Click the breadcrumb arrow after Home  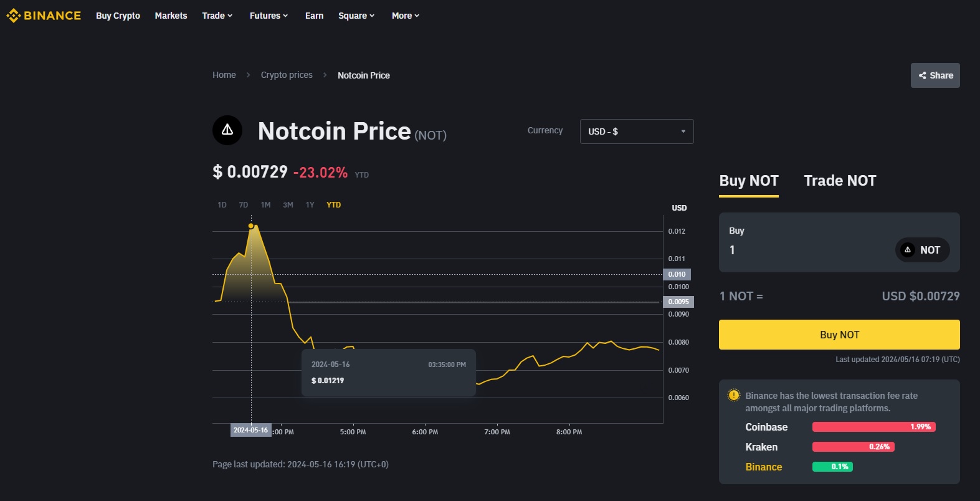248,75
